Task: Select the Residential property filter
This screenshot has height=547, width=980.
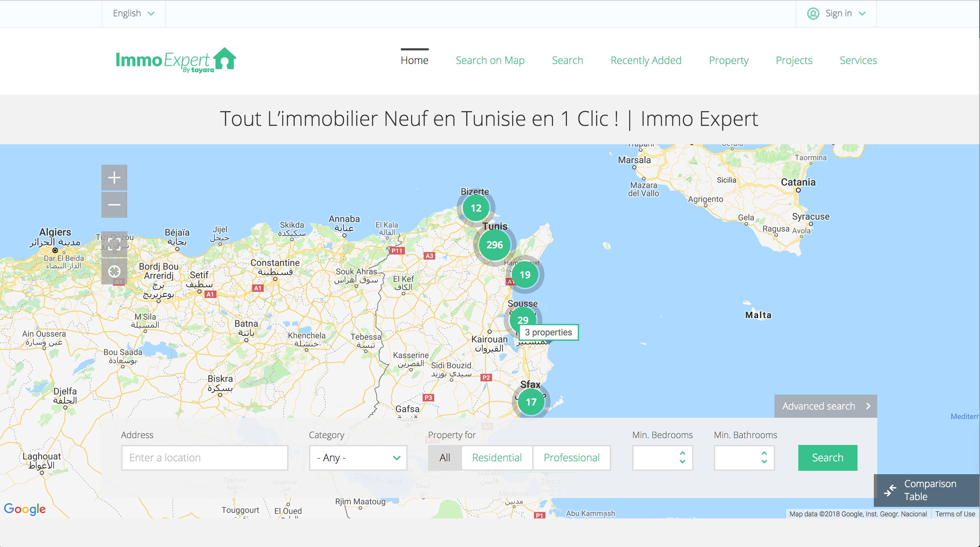Action: coord(496,458)
